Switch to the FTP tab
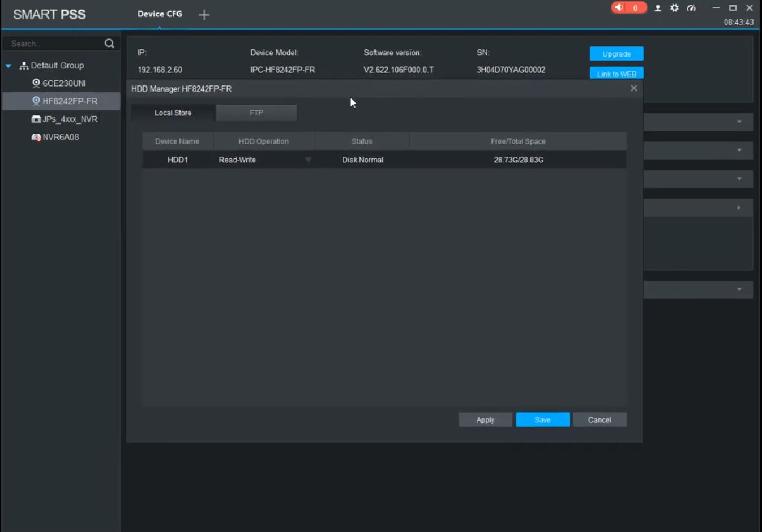 (256, 113)
